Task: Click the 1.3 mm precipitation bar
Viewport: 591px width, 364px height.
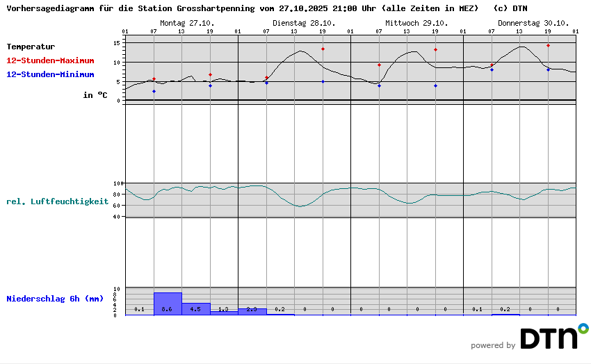Action: click(224, 313)
